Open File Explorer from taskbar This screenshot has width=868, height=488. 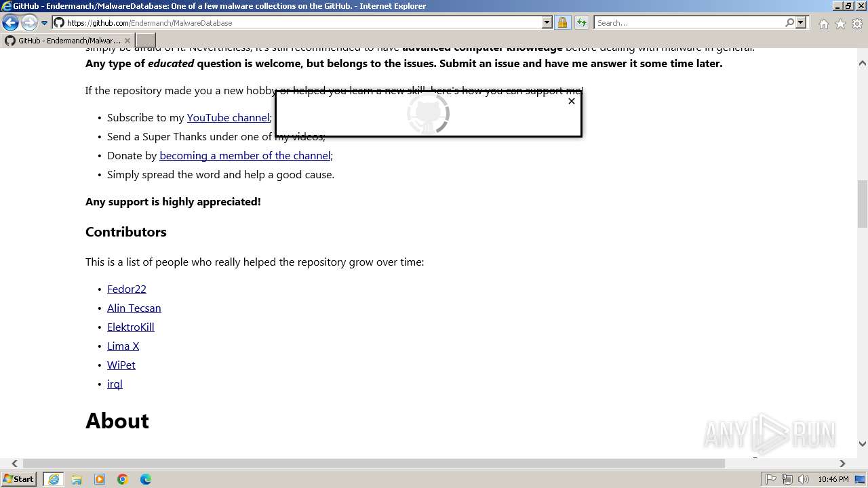[77, 479]
